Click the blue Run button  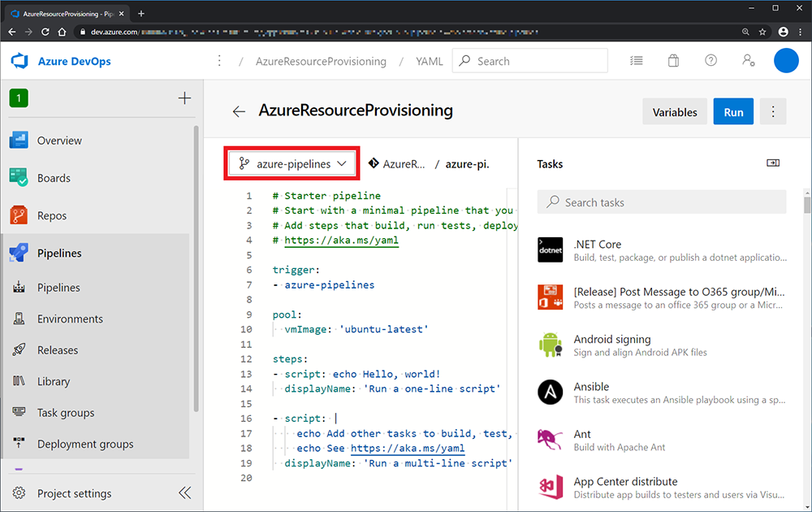coord(733,111)
